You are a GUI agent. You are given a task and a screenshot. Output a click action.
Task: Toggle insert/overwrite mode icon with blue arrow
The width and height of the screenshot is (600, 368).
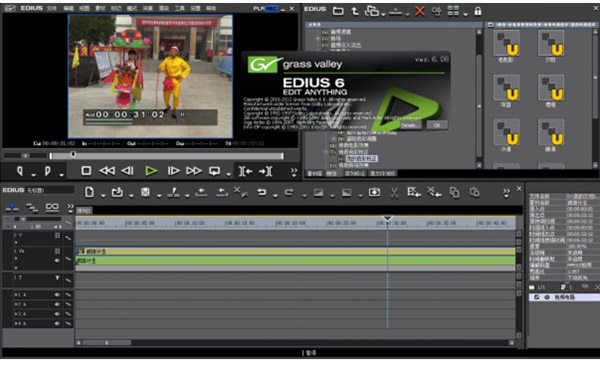click(x=12, y=208)
